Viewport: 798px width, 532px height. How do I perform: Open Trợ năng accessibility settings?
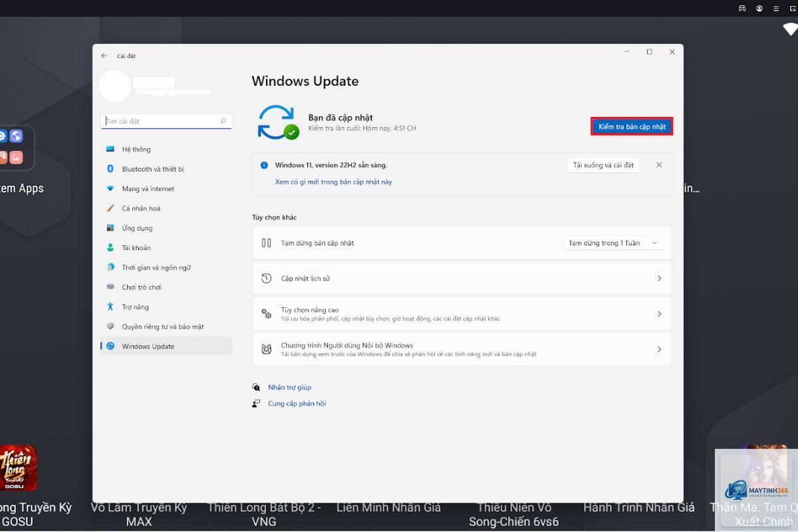point(166,307)
